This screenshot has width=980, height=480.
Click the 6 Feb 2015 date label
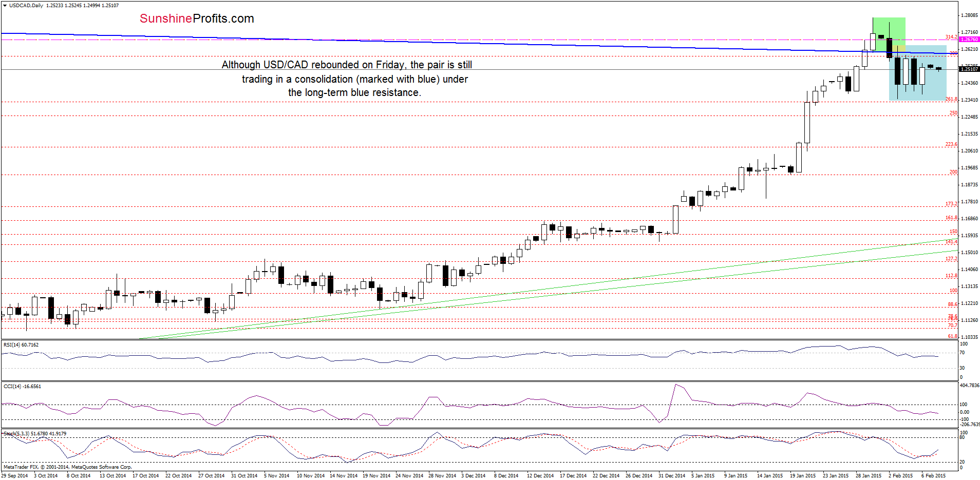pyautogui.click(x=933, y=475)
